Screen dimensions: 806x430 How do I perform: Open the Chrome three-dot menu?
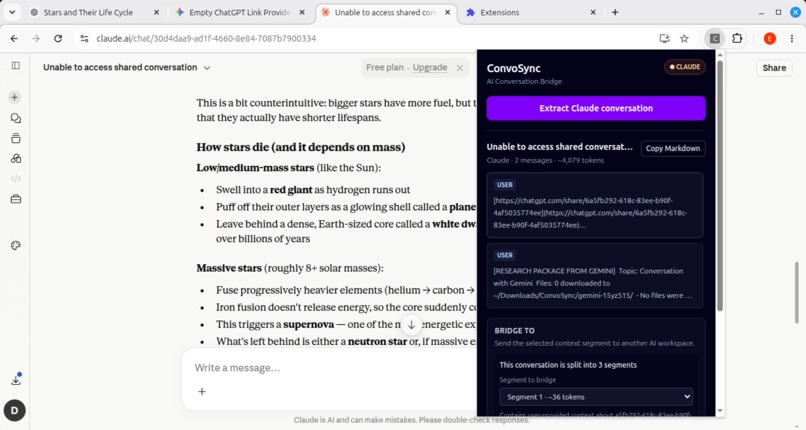[x=792, y=39]
